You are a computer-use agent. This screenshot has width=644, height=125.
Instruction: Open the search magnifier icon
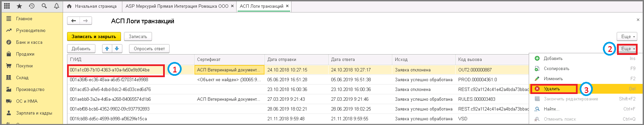click(x=44, y=6)
